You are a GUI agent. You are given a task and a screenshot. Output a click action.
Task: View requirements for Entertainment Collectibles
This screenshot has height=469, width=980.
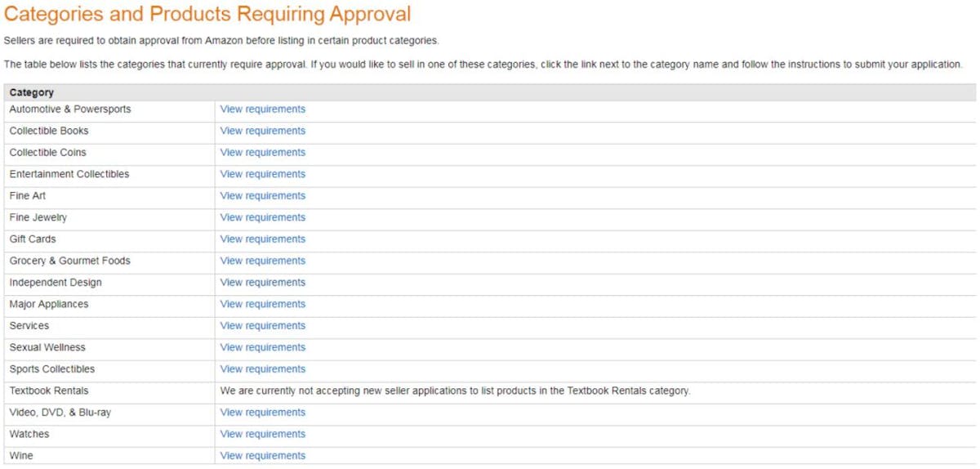click(x=262, y=174)
